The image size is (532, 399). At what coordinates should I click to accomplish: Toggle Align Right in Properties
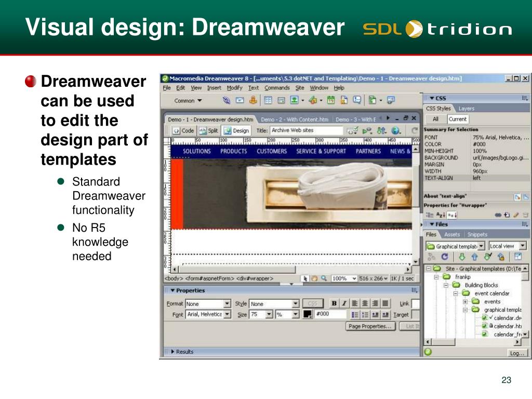[375, 303]
